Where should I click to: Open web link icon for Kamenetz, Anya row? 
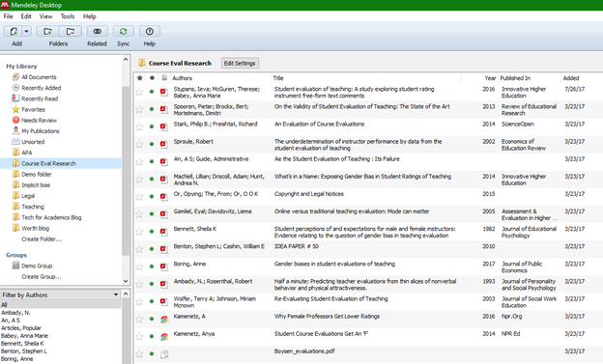click(x=164, y=336)
